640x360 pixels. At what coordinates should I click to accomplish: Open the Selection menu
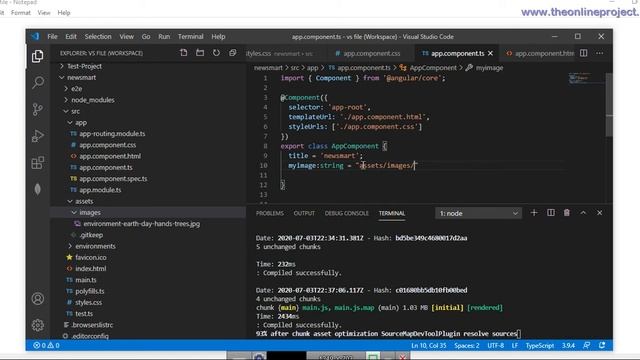[98, 36]
